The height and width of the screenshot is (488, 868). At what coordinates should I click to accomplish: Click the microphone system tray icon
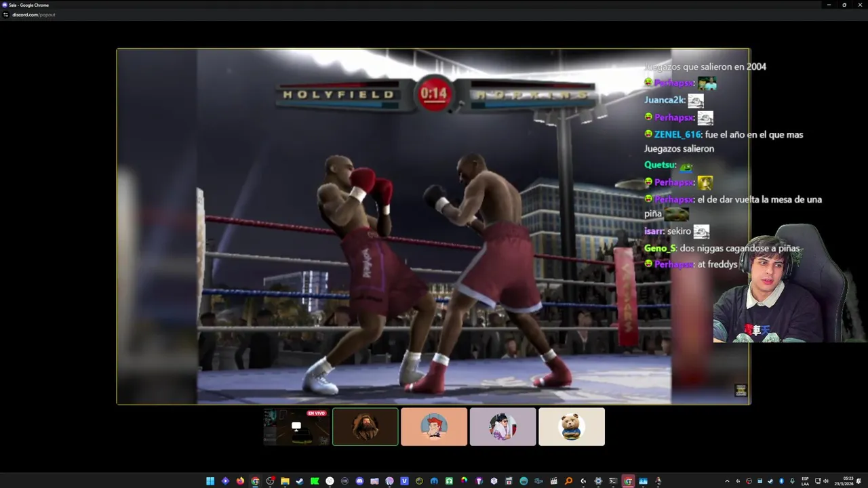click(x=792, y=481)
